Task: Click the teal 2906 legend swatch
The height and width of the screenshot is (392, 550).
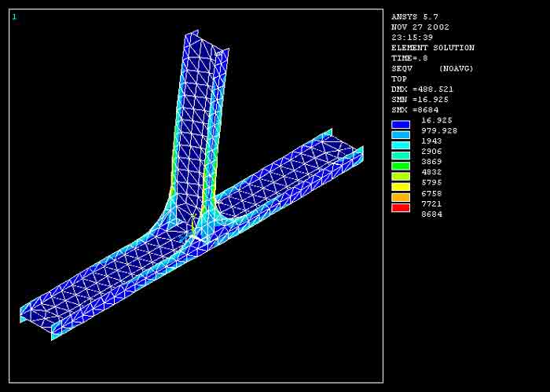Action: pyautogui.click(x=401, y=156)
